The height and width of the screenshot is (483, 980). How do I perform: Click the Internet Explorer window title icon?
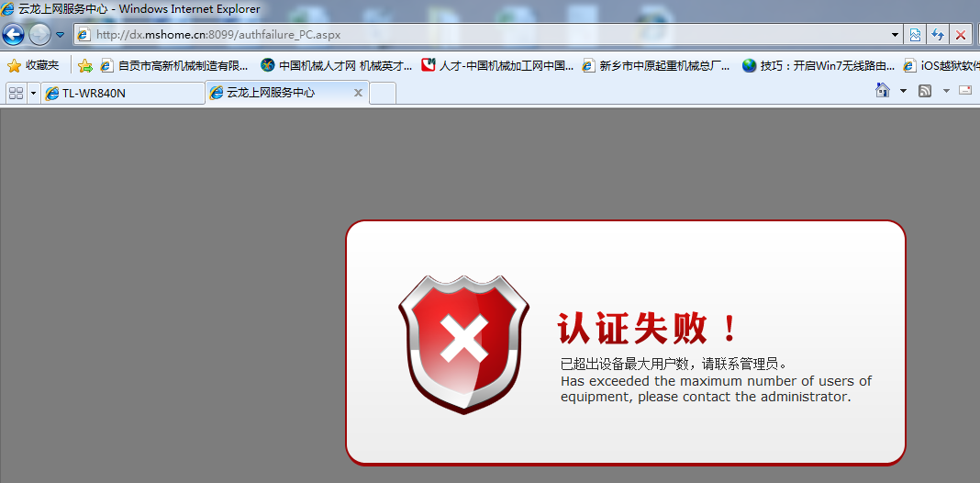point(8,9)
